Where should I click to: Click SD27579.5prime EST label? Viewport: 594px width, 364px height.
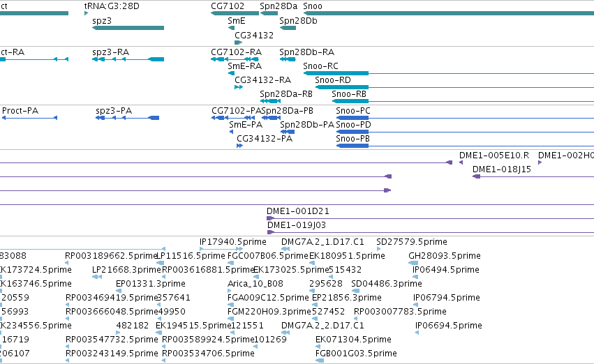(412, 242)
